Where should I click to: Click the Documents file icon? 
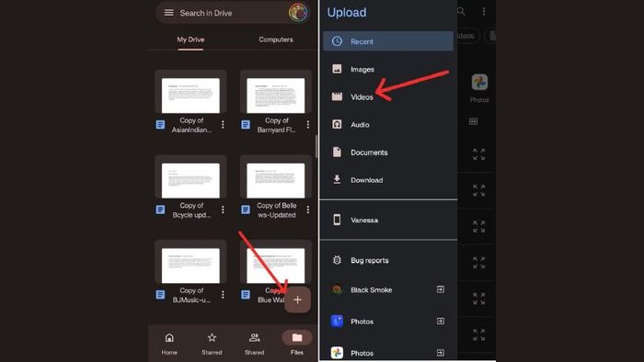pos(337,153)
